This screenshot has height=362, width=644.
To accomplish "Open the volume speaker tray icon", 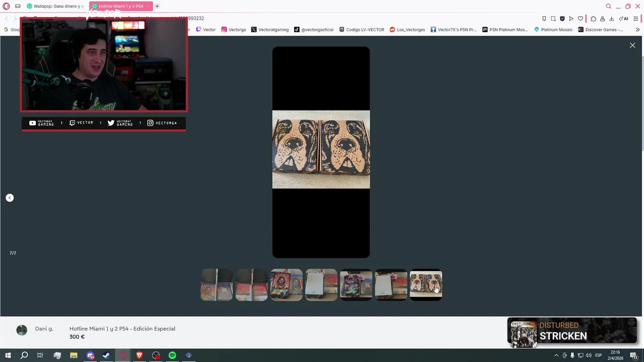I will pos(588,355).
